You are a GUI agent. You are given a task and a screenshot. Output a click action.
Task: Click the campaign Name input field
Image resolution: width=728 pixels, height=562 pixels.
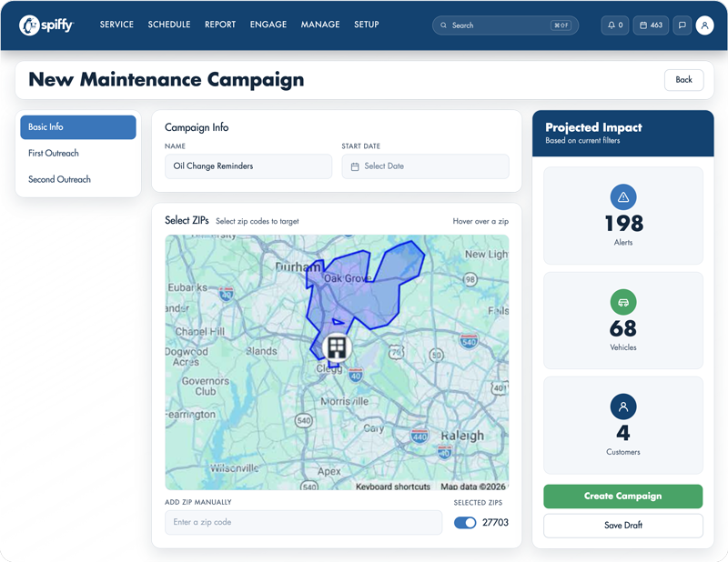click(x=248, y=166)
